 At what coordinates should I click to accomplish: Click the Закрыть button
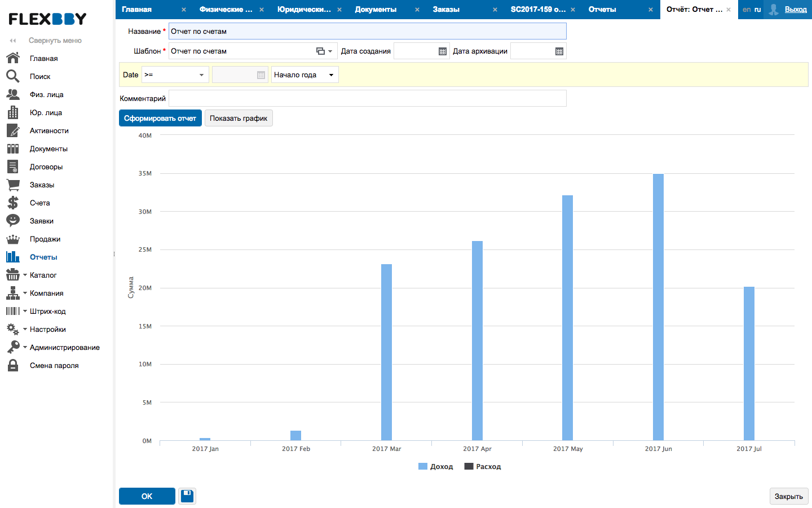[x=788, y=496]
